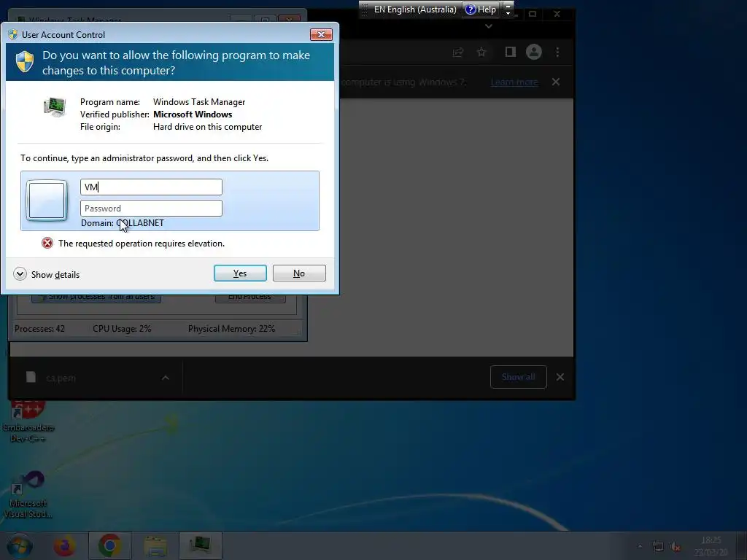Viewport: 747px width, 560px height.
Task: Click small shield icon in UAC title bar
Action: tap(13, 35)
